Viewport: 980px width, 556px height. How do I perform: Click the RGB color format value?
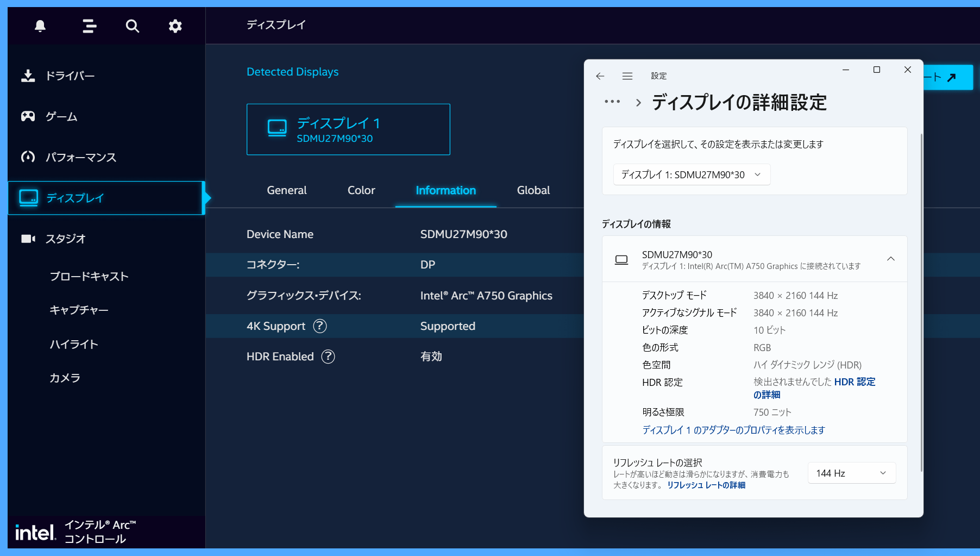(x=762, y=348)
